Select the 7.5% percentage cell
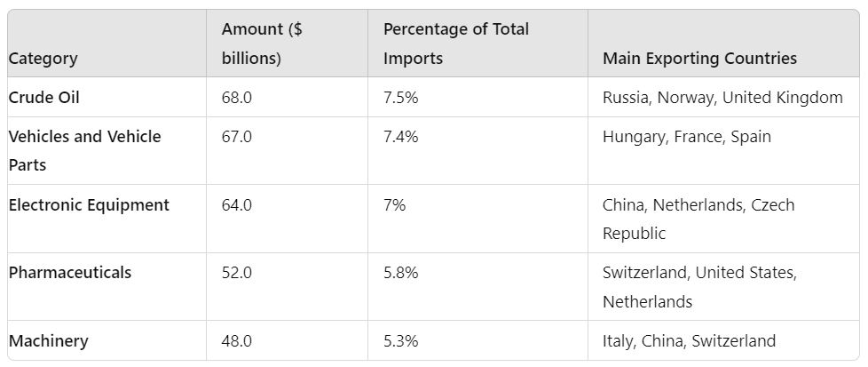This screenshot has width=868, height=367. 401,98
